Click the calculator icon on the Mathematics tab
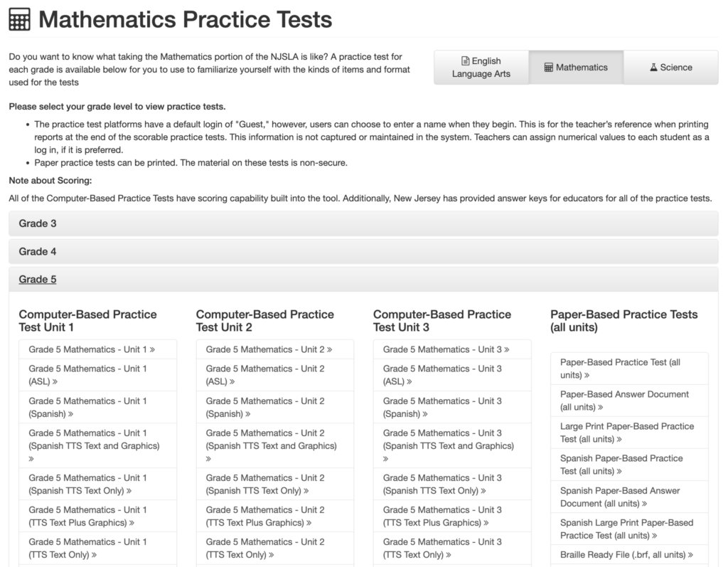This screenshot has width=728, height=567. (548, 68)
